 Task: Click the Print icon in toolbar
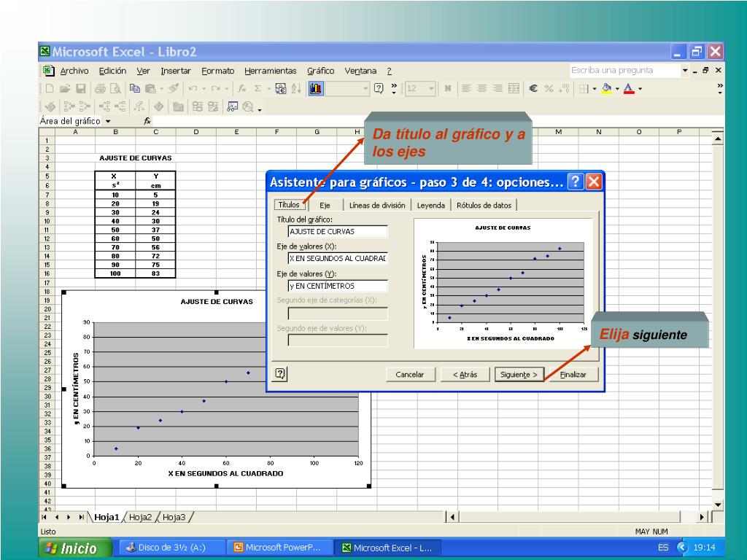point(100,88)
